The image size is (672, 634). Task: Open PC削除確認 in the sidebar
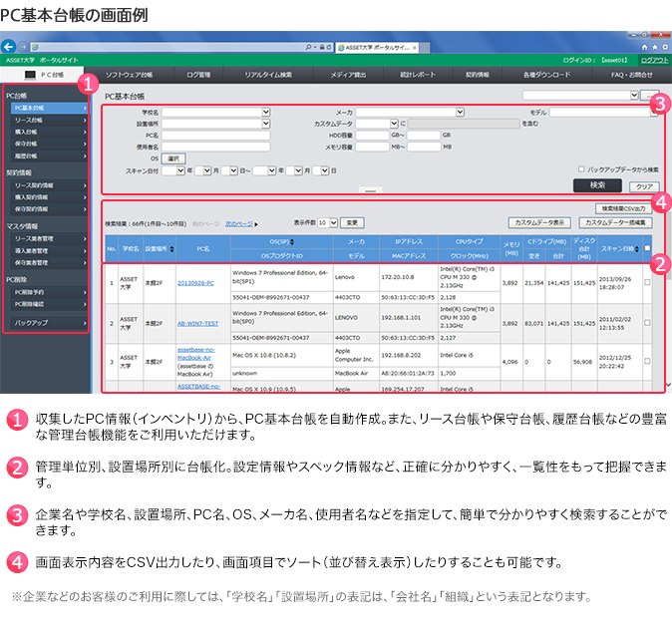(49, 304)
